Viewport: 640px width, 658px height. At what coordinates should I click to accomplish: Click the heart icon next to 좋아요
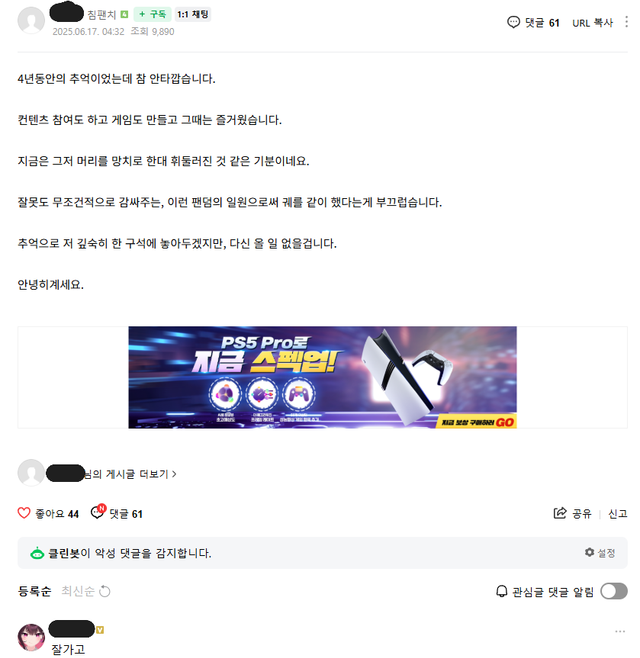(x=24, y=513)
